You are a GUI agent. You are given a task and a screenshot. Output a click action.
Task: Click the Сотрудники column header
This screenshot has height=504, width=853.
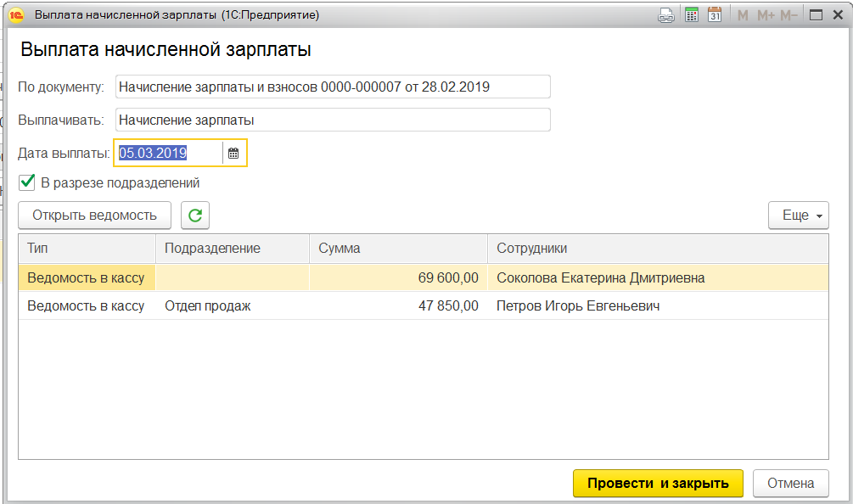coord(657,249)
